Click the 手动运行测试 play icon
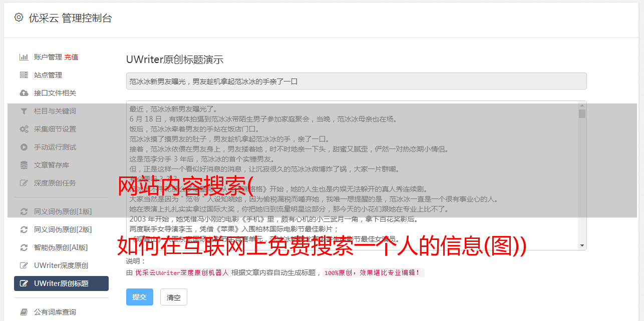644x321 pixels. click(24, 147)
